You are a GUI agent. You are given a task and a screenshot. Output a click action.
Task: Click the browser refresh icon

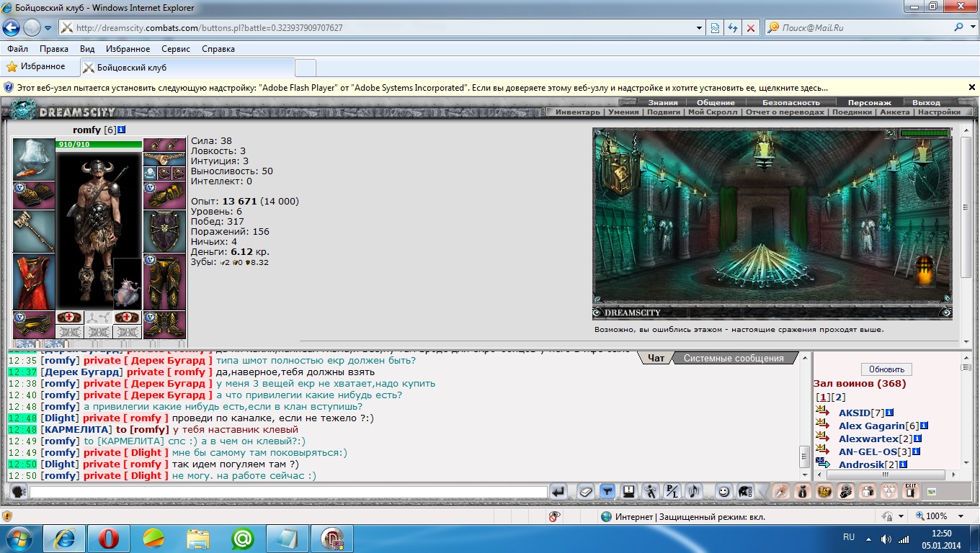pos(733,28)
